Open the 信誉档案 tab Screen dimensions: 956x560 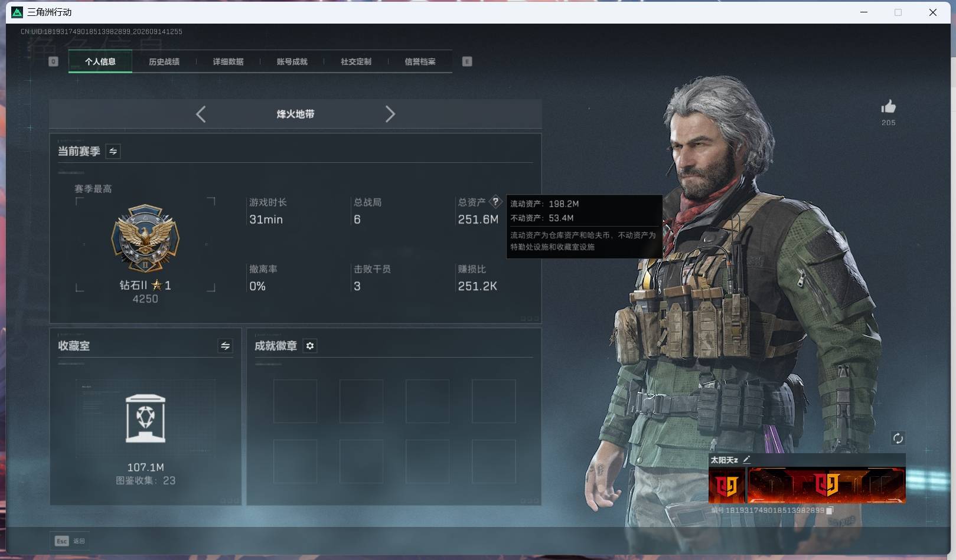pyautogui.click(x=420, y=61)
